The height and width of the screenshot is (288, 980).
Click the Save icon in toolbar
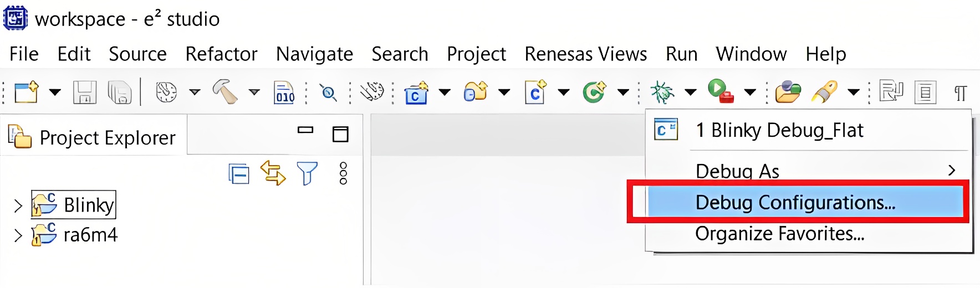pyautogui.click(x=85, y=92)
